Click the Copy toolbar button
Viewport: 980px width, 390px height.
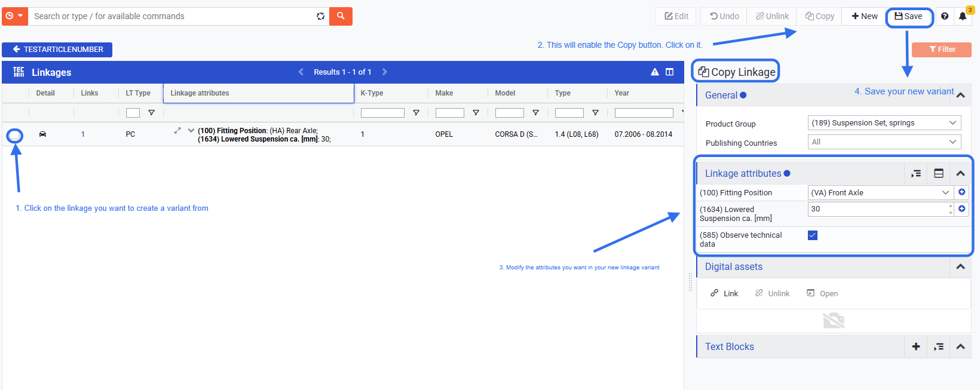(819, 16)
